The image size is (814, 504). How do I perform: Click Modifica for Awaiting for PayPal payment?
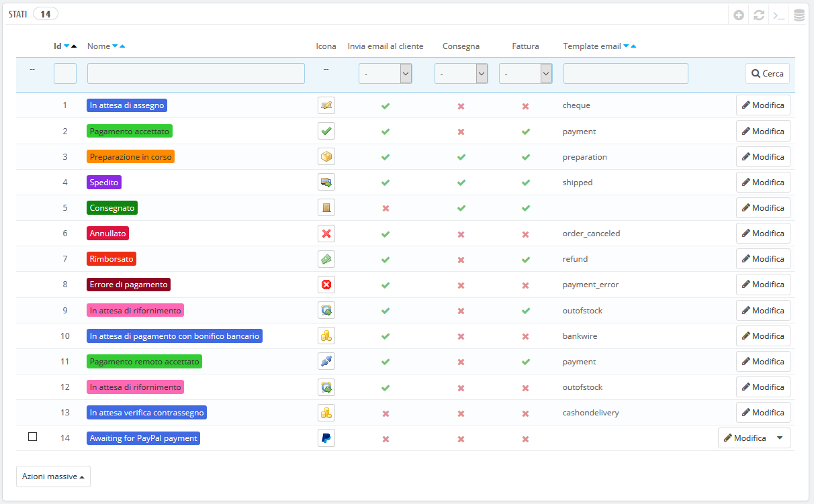(x=745, y=438)
